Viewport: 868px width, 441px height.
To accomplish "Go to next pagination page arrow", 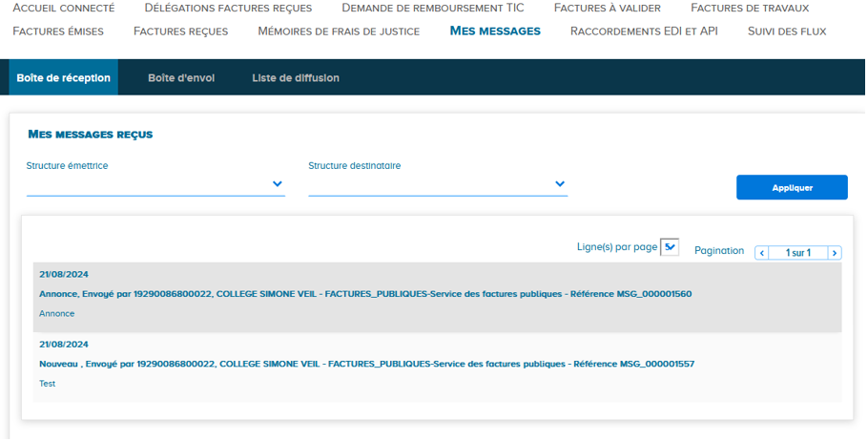I will [835, 253].
